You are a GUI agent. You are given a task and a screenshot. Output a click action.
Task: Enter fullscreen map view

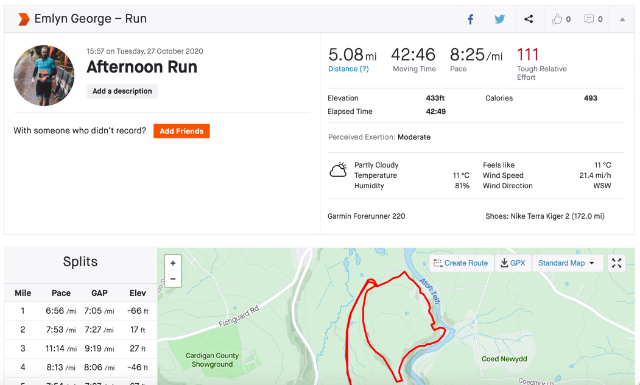(616, 263)
